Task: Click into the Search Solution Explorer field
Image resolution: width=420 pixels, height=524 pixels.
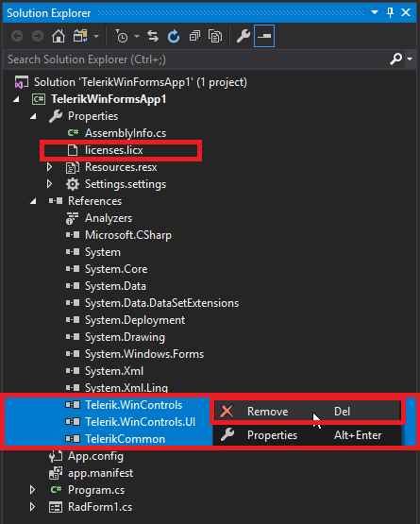Action: tap(197, 59)
